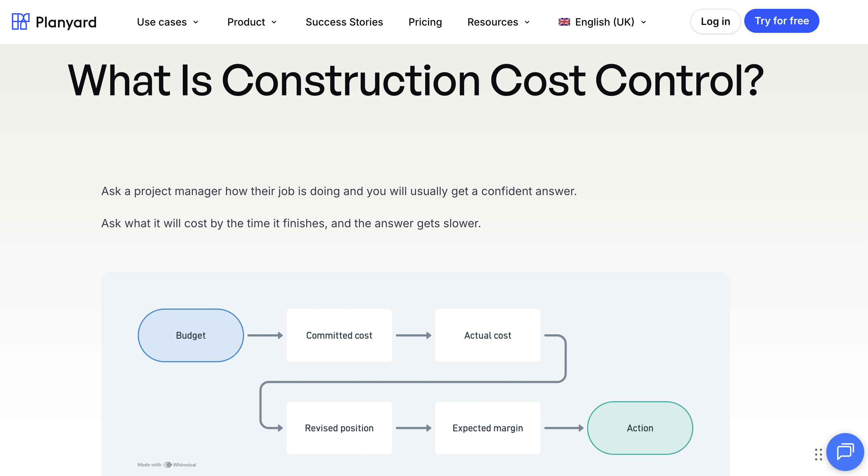Click the Planyard logo icon

tap(21, 21)
